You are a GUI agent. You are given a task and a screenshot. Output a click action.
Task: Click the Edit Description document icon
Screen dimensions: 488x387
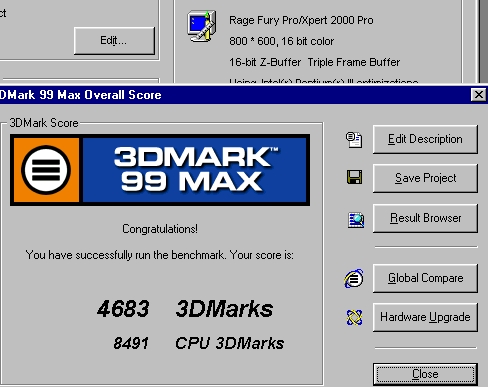(354, 140)
